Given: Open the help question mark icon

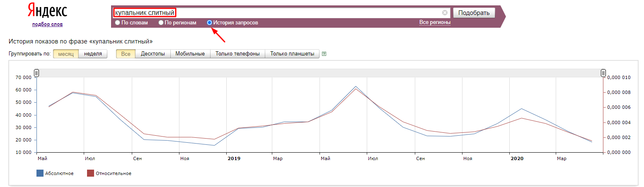Looking at the screenshot, I should [x=324, y=54].
